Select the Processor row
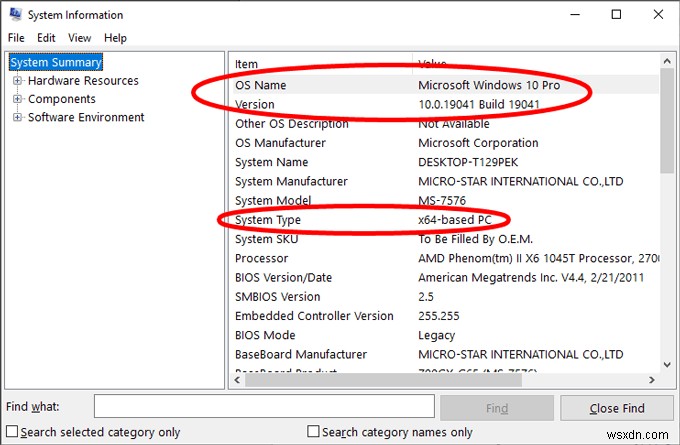The image size is (680, 445). [446, 258]
